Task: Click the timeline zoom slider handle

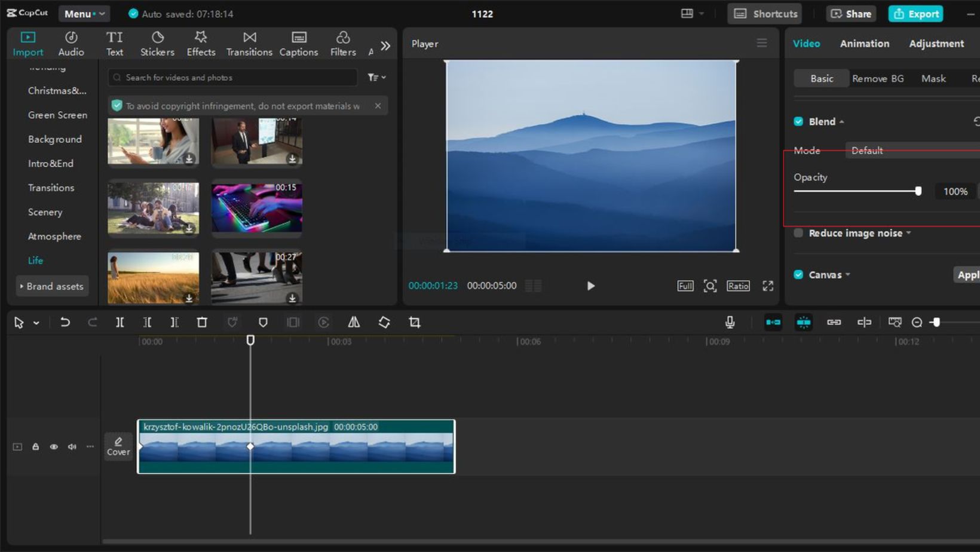Action: 936,323
